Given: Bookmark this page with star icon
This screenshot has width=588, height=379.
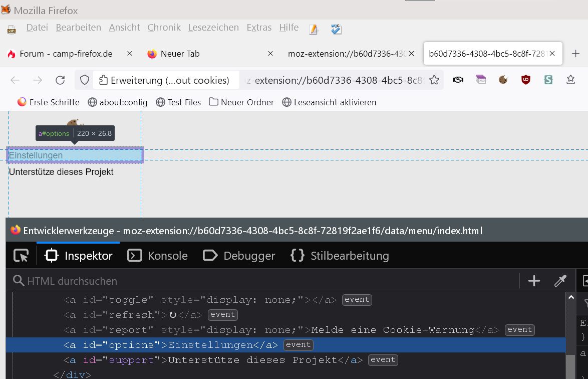Looking at the screenshot, I should point(434,80).
